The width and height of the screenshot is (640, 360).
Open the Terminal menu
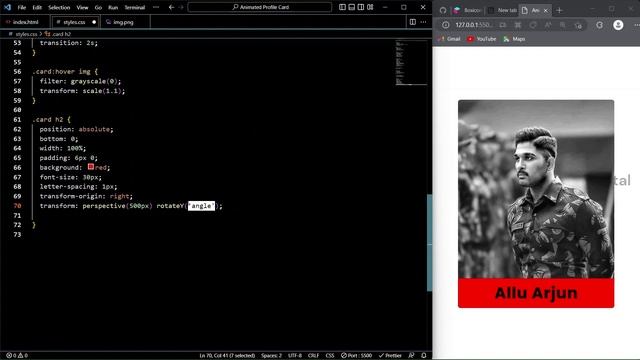tap(135, 7)
